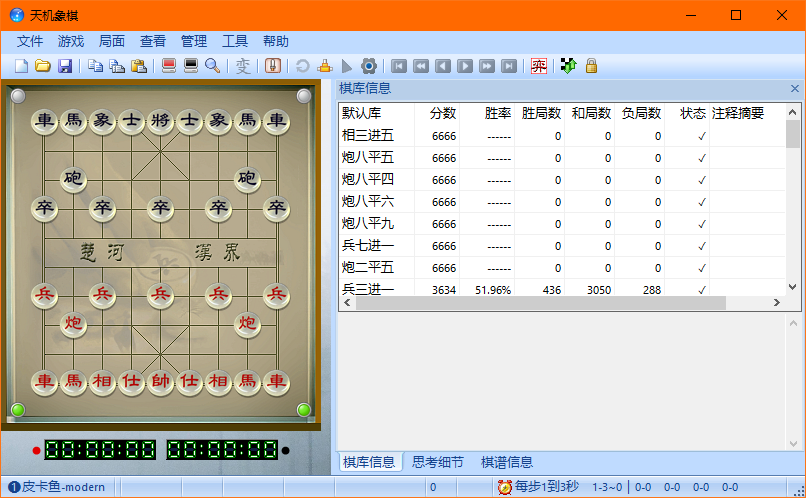Click the fast rewind moves button

coord(421,66)
